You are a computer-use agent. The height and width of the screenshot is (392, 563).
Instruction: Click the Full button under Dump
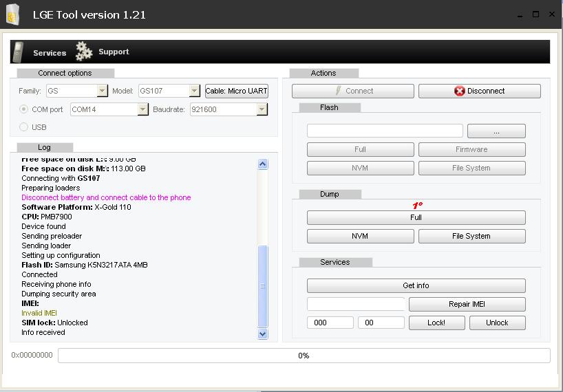[x=416, y=218]
